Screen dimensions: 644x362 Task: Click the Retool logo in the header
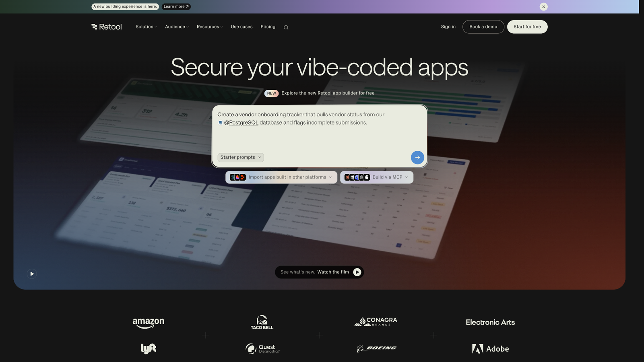[x=107, y=27]
